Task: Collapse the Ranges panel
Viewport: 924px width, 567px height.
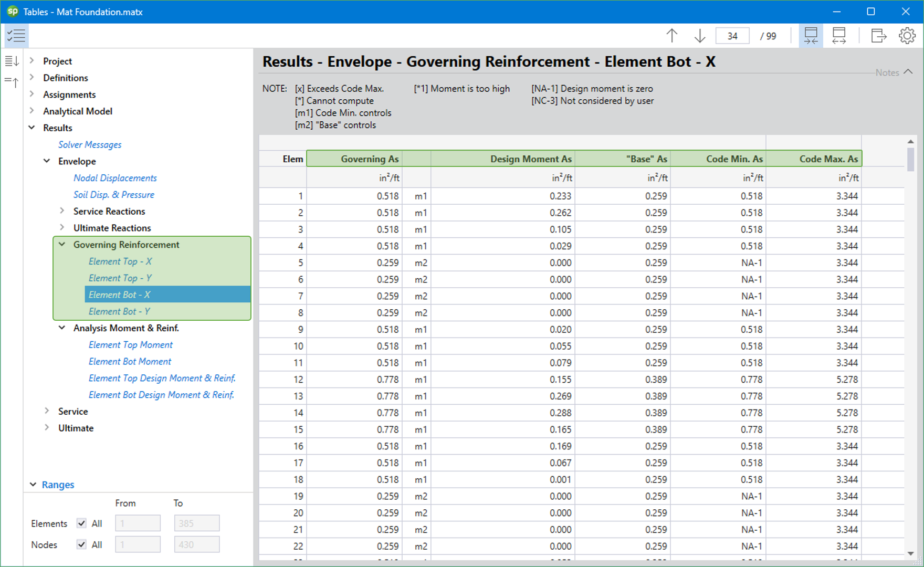Action: (x=33, y=485)
